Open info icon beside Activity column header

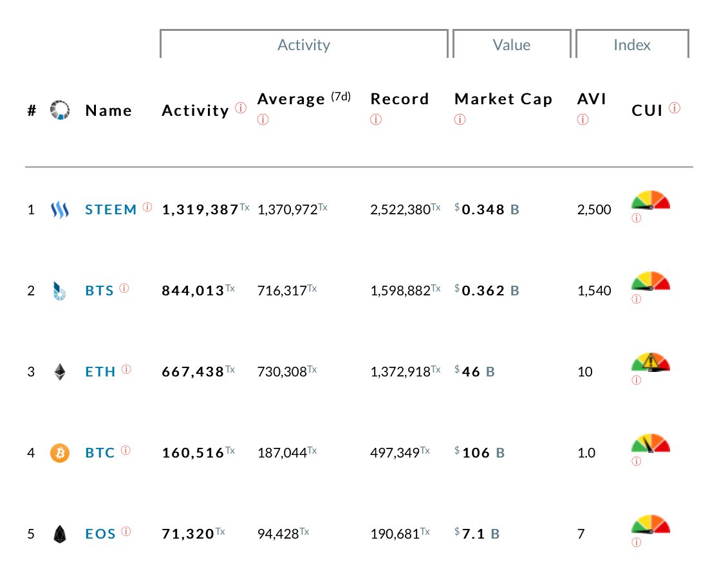pyautogui.click(x=241, y=107)
